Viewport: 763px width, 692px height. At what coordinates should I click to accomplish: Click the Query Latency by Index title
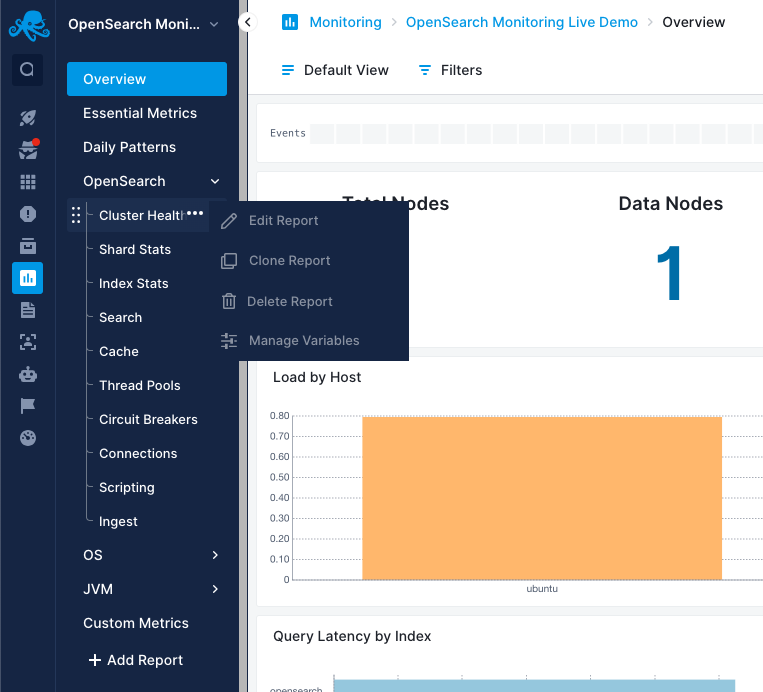352,636
